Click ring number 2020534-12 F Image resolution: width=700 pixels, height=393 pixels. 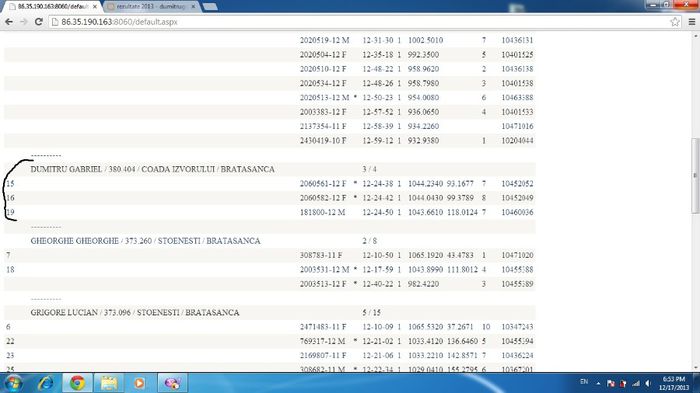[x=323, y=83]
